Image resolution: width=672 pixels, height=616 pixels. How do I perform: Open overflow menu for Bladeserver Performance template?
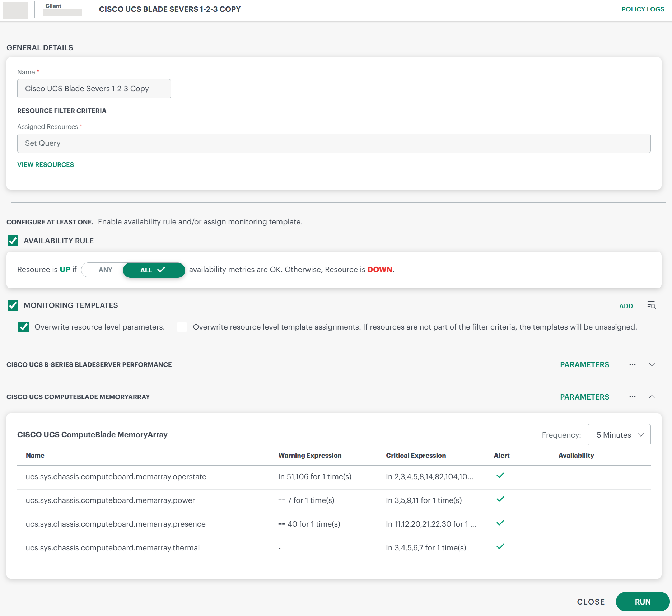coord(632,364)
